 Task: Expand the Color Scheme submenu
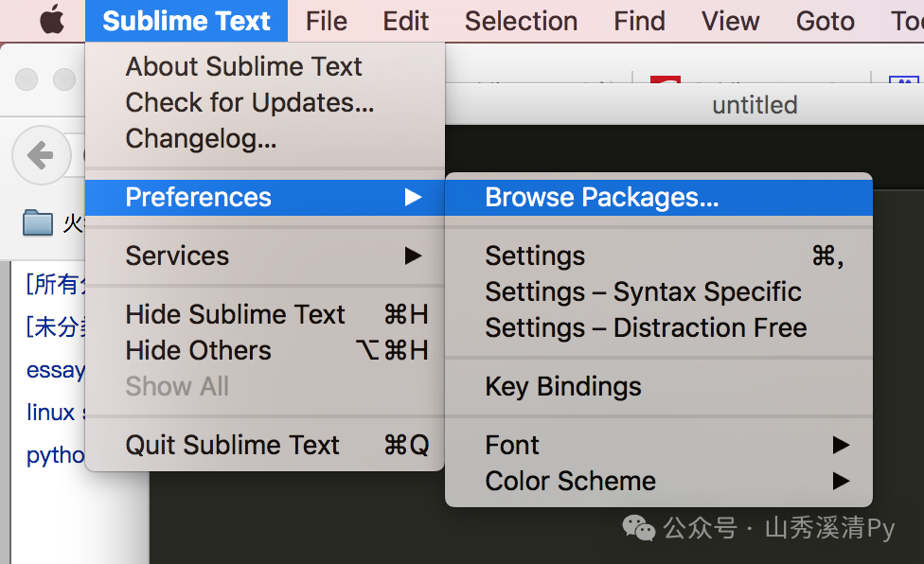tap(659, 481)
